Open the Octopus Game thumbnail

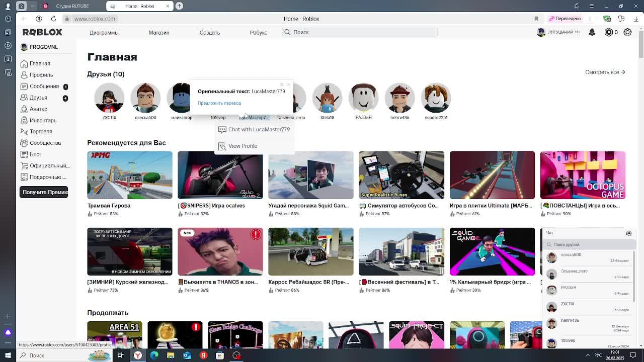[583, 175]
